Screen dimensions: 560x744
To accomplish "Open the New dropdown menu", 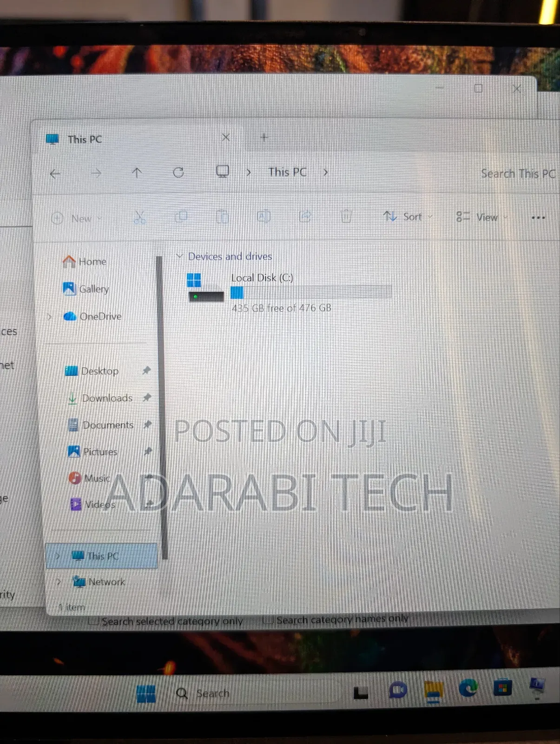I will (x=77, y=218).
